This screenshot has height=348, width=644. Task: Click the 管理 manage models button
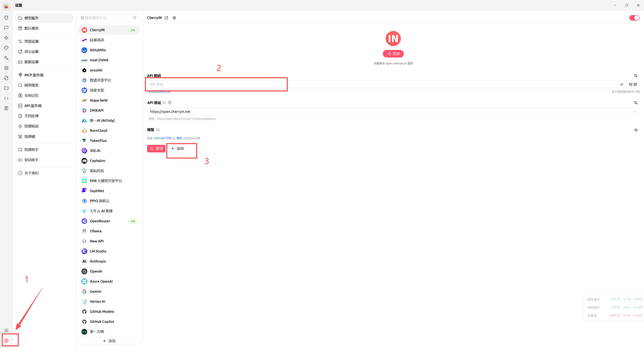[x=156, y=149]
